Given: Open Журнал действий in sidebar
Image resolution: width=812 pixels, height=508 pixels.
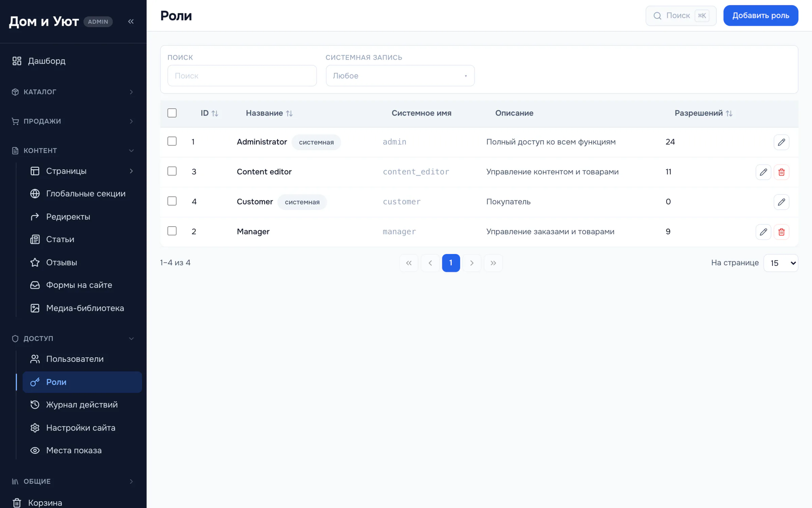Looking at the screenshot, I should [x=82, y=405].
